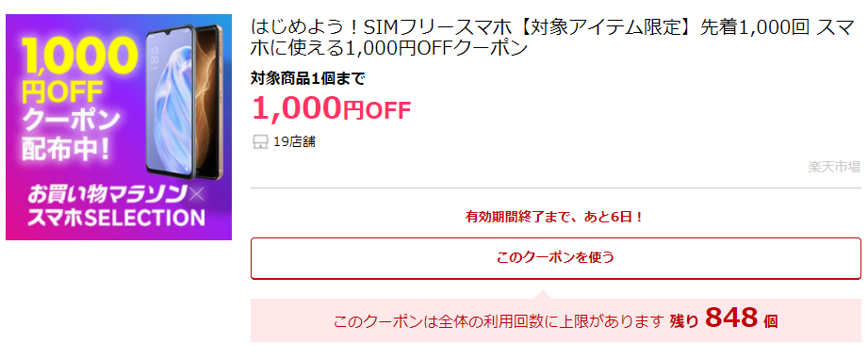The width and height of the screenshot is (868, 359).
Task: Click the 有効期間終了まで、あと6日！ notice
Action: pos(555,217)
